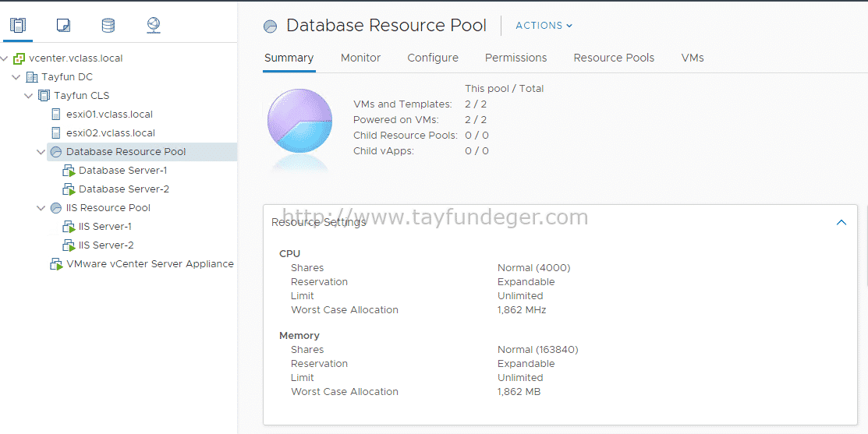This screenshot has height=434, width=868.
Task: Click the Memory worst case allocation 1,862 MB
Action: point(519,392)
